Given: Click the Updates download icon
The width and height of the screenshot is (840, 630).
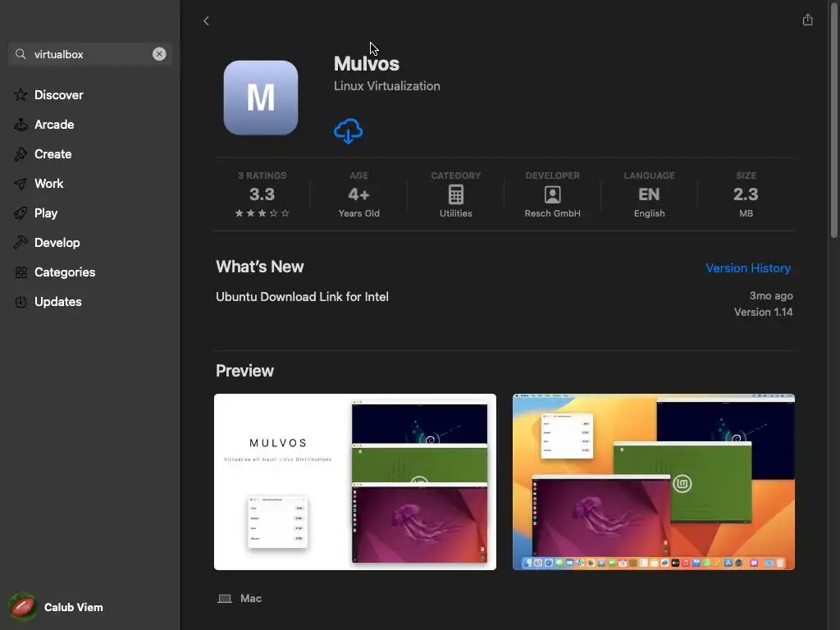Looking at the screenshot, I should (x=21, y=302).
